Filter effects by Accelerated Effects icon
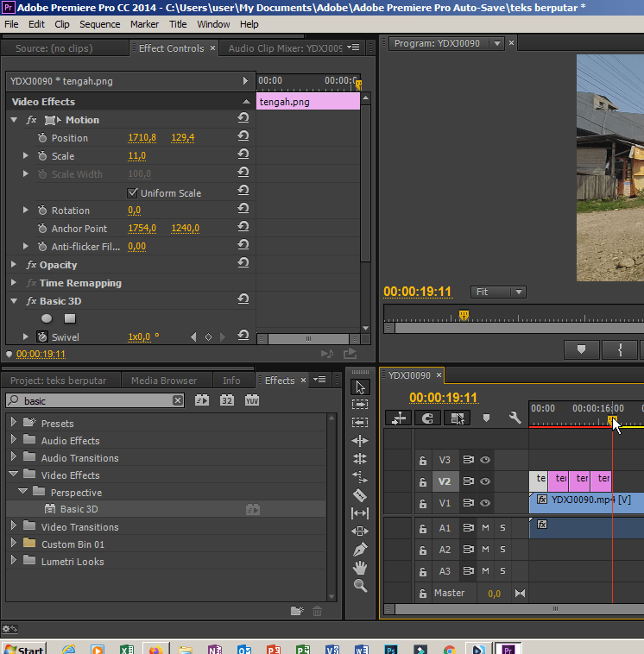The image size is (644, 654). click(202, 400)
